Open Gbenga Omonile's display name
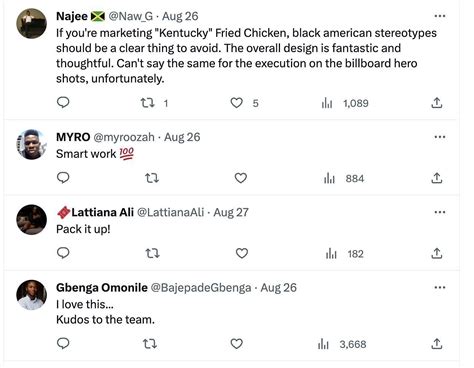The height and width of the screenshot is (368, 474). click(x=102, y=288)
